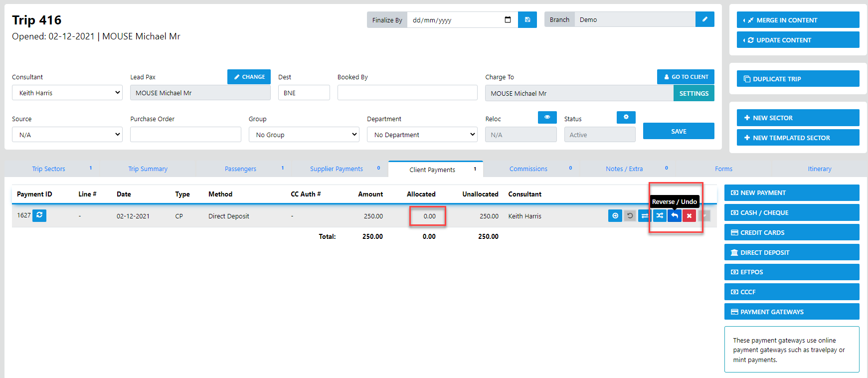Edit the Branch with the pencil icon
This screenshot has height=378, width=868.
pyautogui.click(x=705, y=19)
